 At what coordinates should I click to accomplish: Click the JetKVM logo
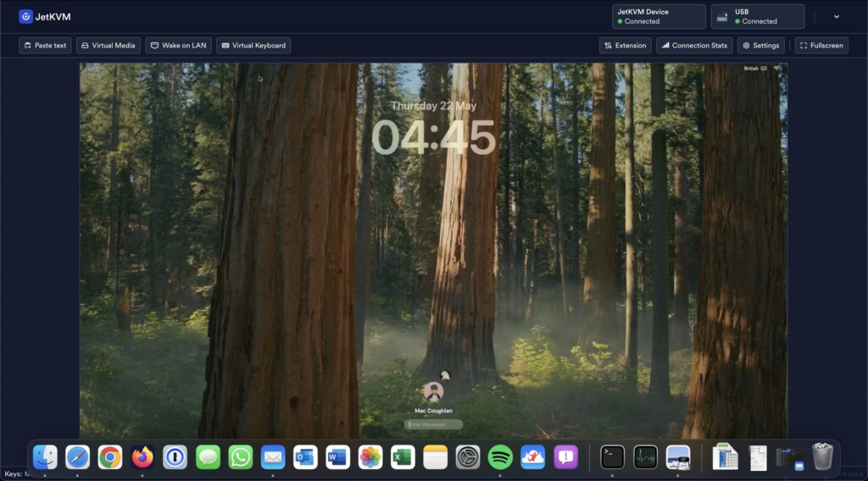coord(45,17)
